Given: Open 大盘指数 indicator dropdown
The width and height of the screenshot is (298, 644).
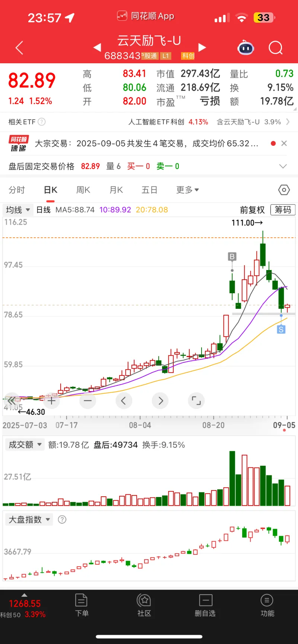Looking at the screenshot, I should click(29, 519).
